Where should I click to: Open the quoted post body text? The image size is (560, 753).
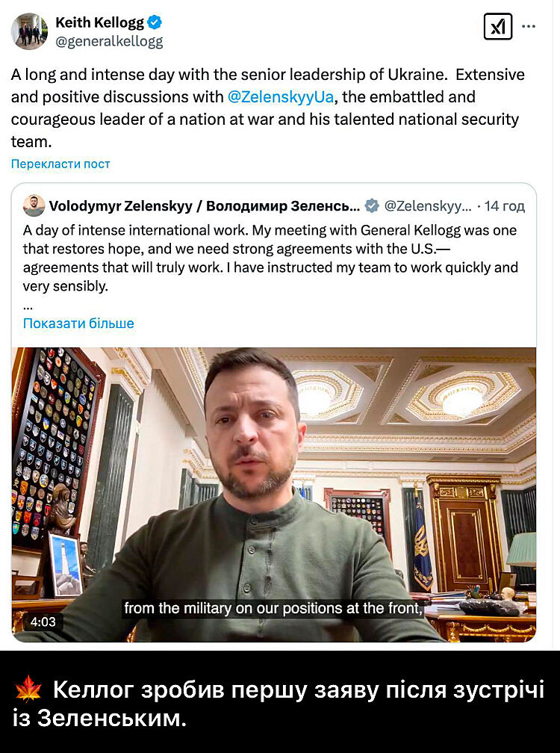270,258
